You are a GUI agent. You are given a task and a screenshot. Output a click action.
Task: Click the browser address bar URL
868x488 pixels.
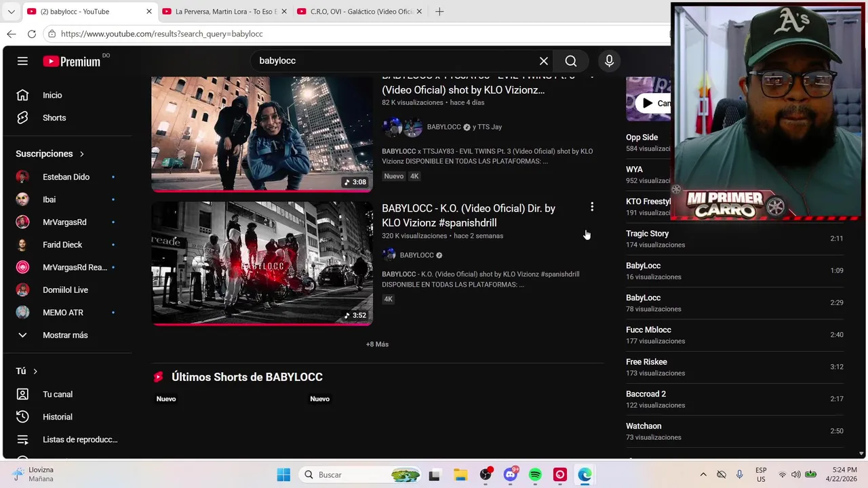point(162,34)
